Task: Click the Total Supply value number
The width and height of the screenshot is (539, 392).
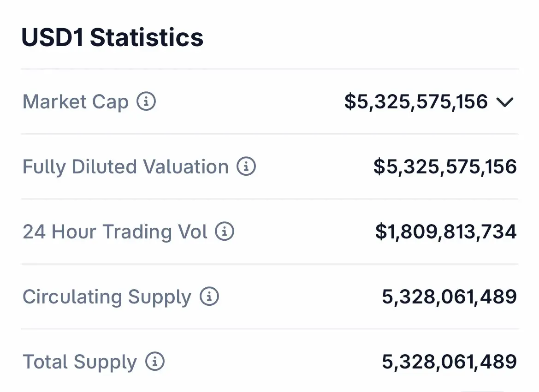Action: pos(449,362)
